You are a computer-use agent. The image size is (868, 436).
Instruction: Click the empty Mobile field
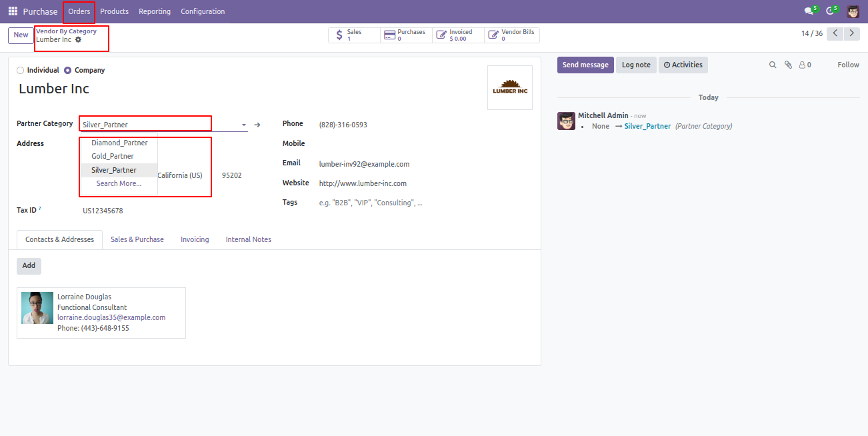[425, 144]
